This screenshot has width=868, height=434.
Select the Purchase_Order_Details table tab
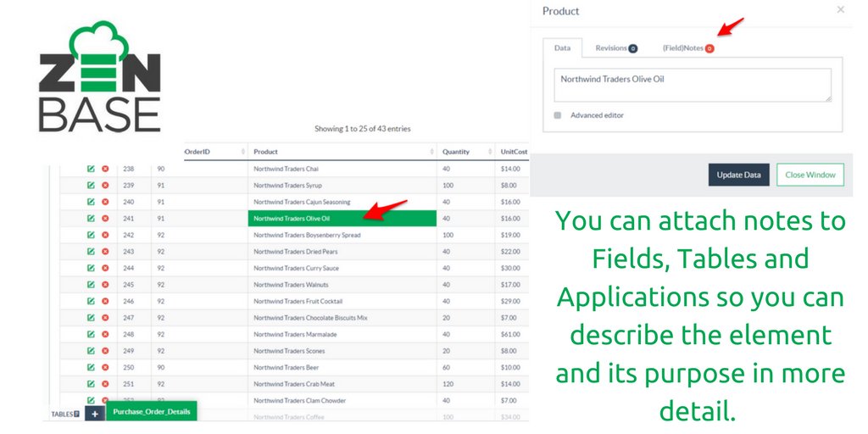151,412
